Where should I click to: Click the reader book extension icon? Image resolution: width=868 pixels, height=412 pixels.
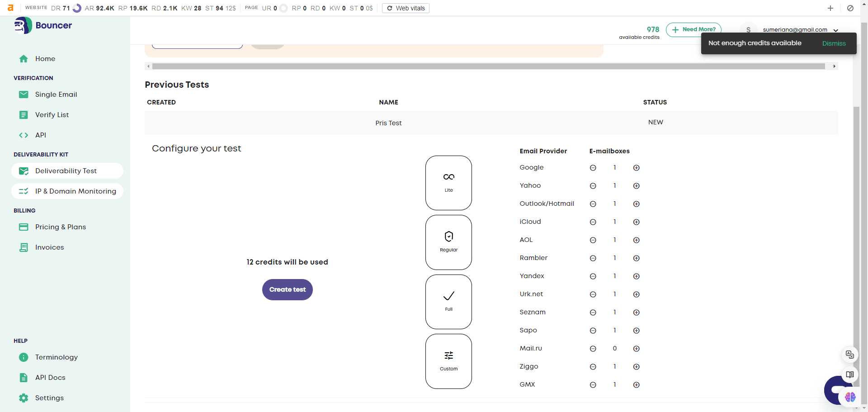click(850, 374)
